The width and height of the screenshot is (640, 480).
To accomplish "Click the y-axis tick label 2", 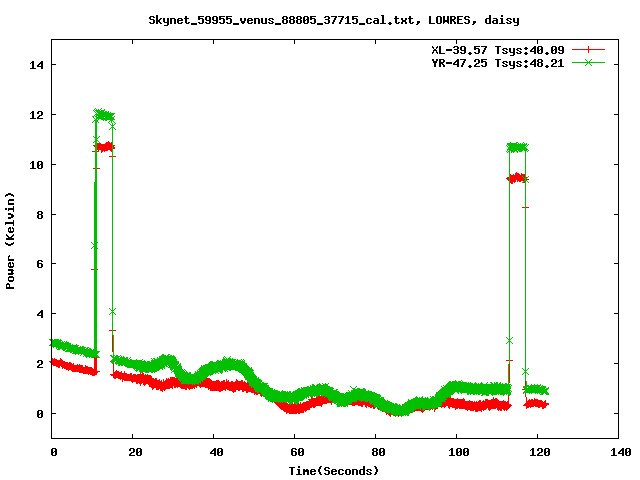I will coord(40,364).
